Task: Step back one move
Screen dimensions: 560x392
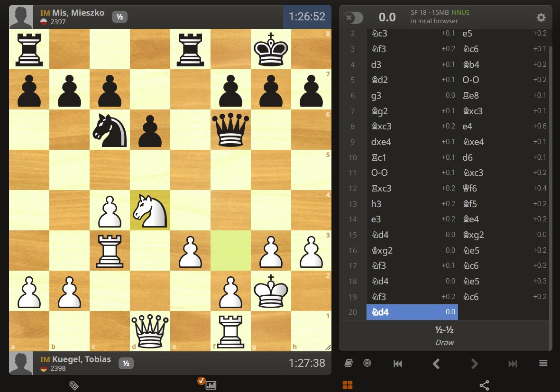Action: pyautogui.click(x=436, y=364)
